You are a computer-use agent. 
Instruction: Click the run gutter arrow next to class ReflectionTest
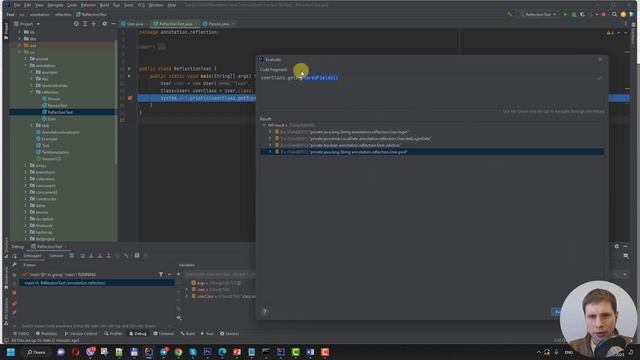[x=130, y=69]
